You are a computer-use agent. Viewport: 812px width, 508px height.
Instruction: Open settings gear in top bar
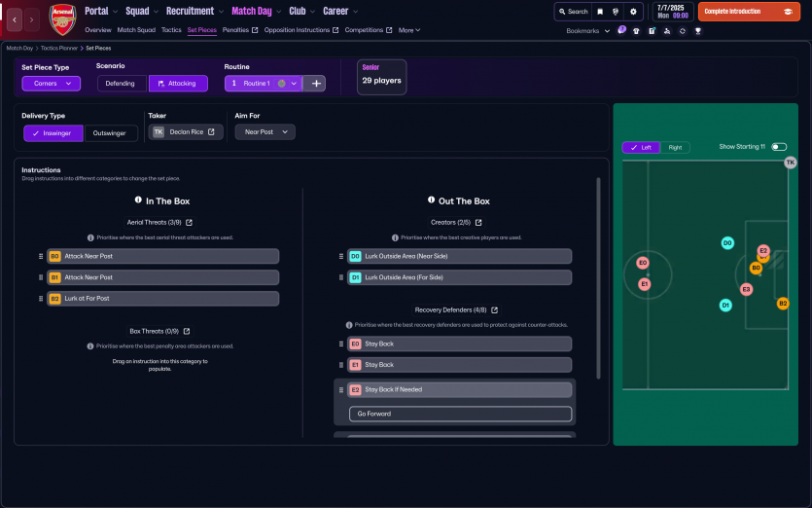pyautogui.click(x=634, y=12)
